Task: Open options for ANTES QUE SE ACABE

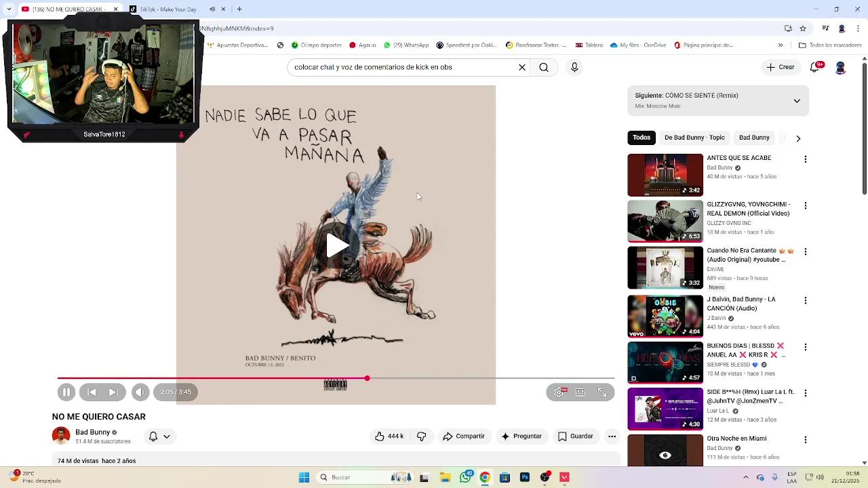Action: click(x=806, y=159)
